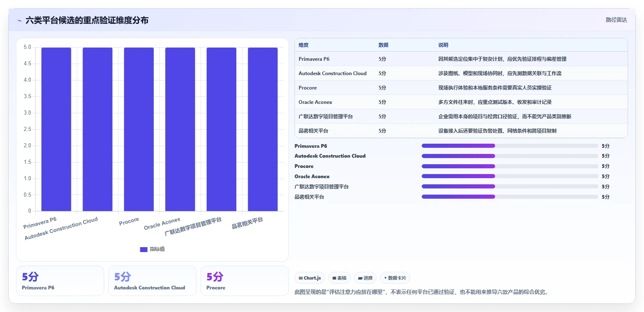This screenshot has height=312, width=644.
Task: Click the dashboard title 六类平台候选的重点验证维度分布
Action: pyautogui.click(x=87, y=20)
